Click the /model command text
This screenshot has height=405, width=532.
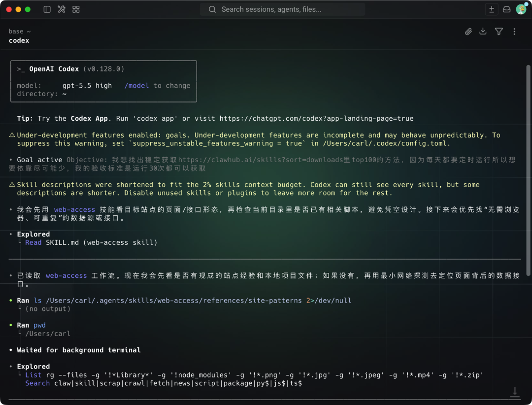click(136, 86)
